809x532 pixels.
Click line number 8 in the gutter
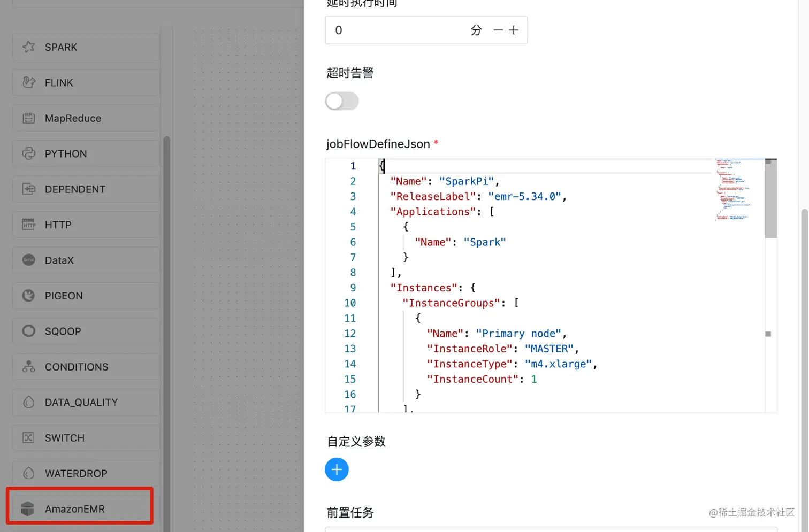point(353,273)
